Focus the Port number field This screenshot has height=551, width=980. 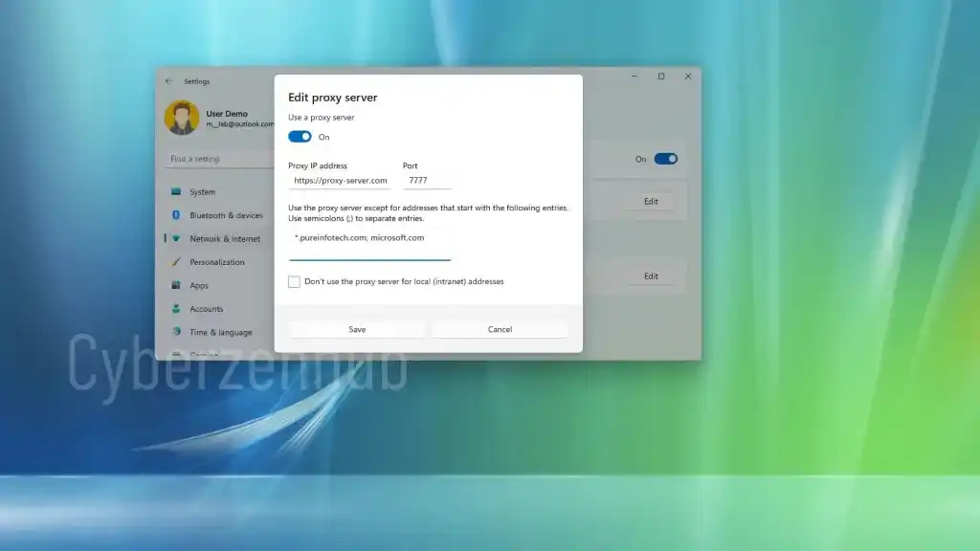point(426,181)
